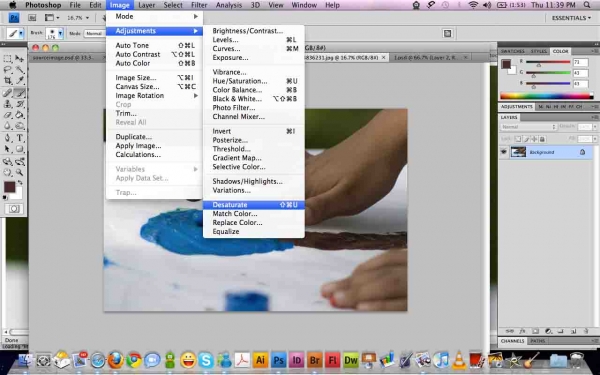Screen dimensions: 600x375
Task: Switch to the sourceimage.psd document tab
Action: (x=62, y=57)
